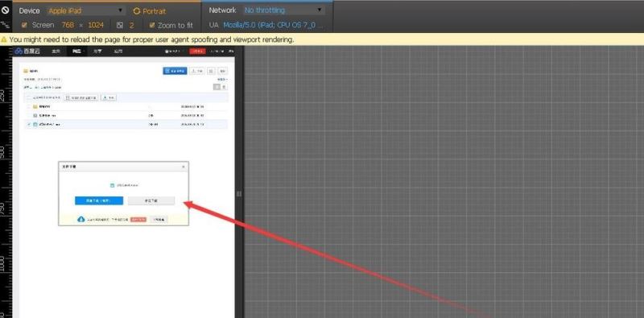Tick the checkbox on the second file row

29,115
